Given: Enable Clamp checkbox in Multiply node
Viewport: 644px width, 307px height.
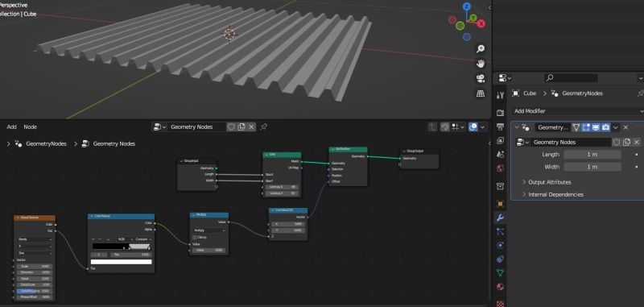Looking at the screenshot, I should coord(195,237).
